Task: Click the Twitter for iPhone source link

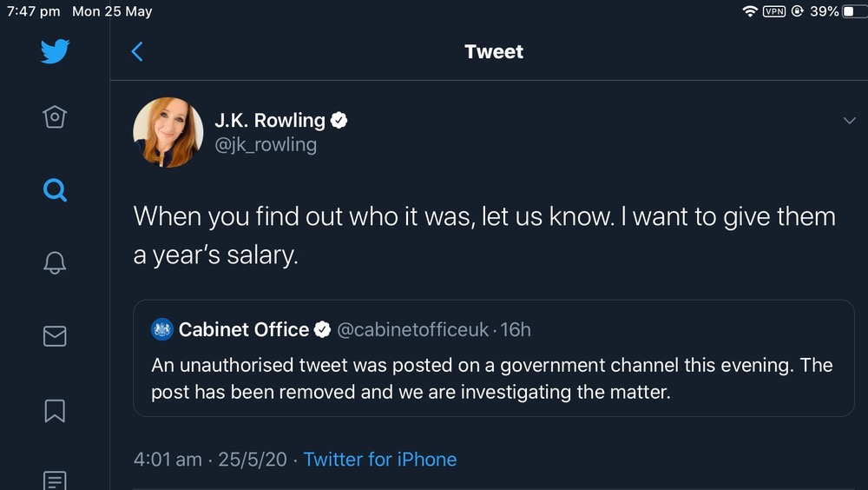Action: [x=380, y=459]
